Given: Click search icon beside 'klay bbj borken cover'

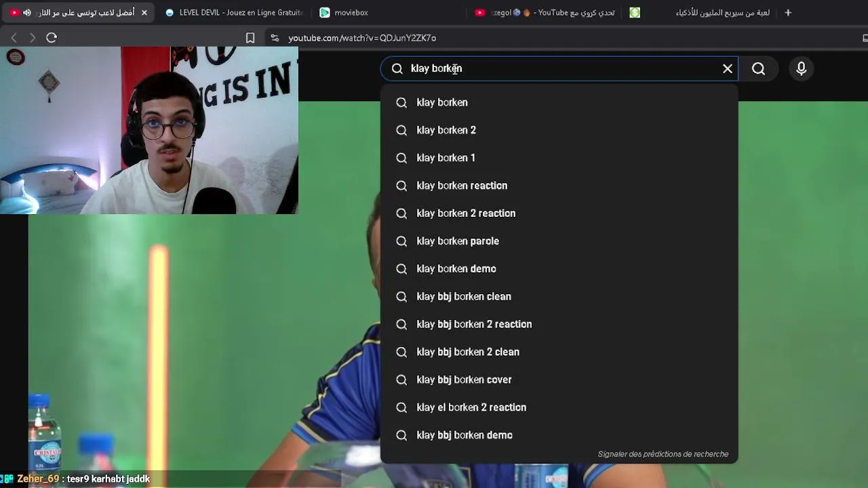Looking at the screenshot, I should click(401, 380).
